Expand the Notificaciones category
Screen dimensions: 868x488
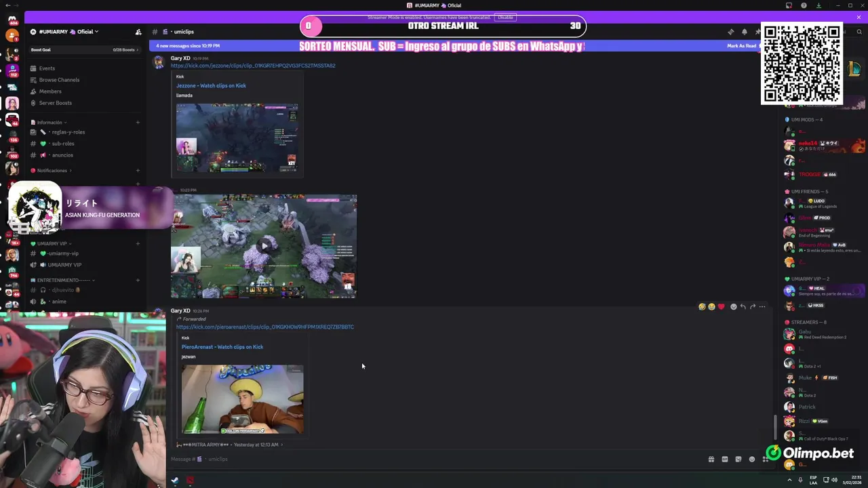tap(52, 171)
